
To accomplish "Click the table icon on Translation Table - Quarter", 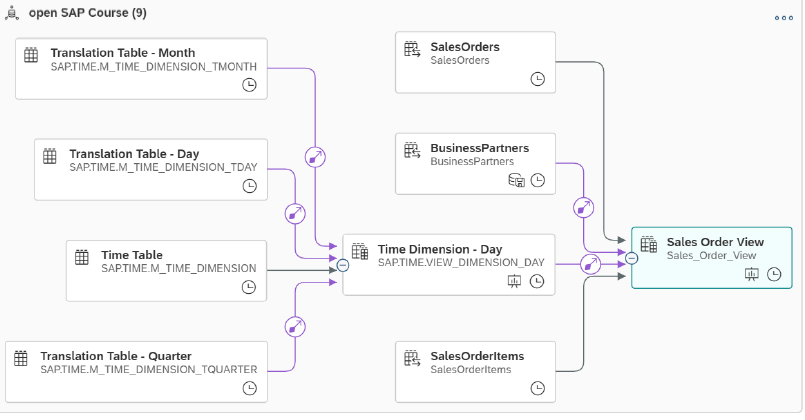I will click(21, 356).
